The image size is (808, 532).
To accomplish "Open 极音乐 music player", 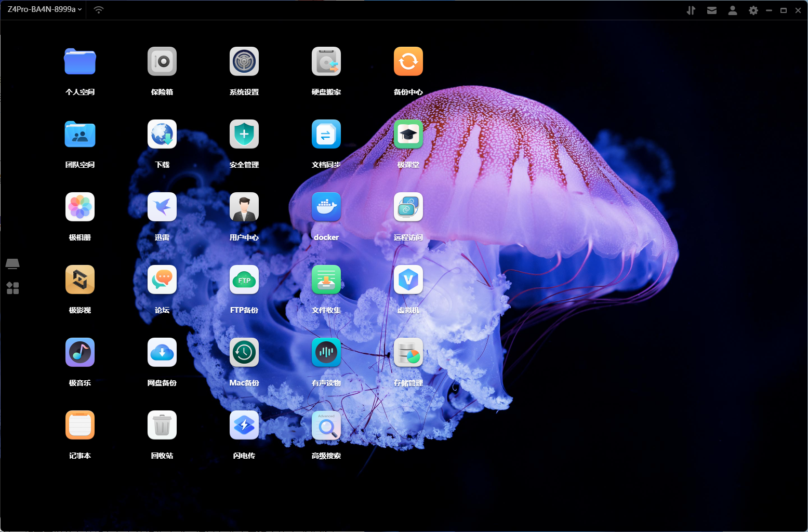I will point(80,353).
